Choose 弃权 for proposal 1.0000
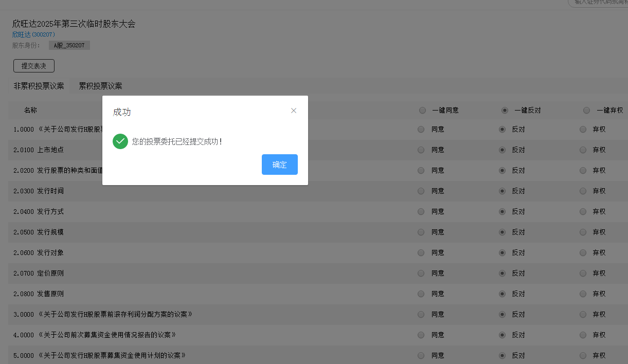 (583, 129)
